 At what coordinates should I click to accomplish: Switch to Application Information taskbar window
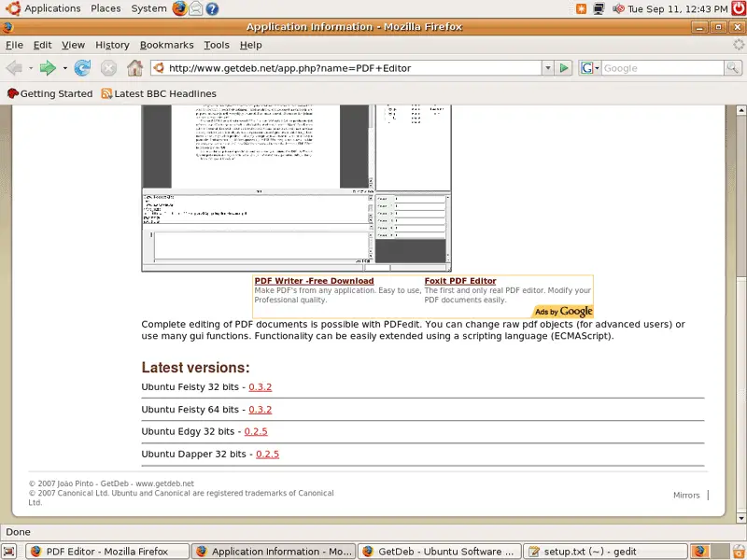[274, 552]
